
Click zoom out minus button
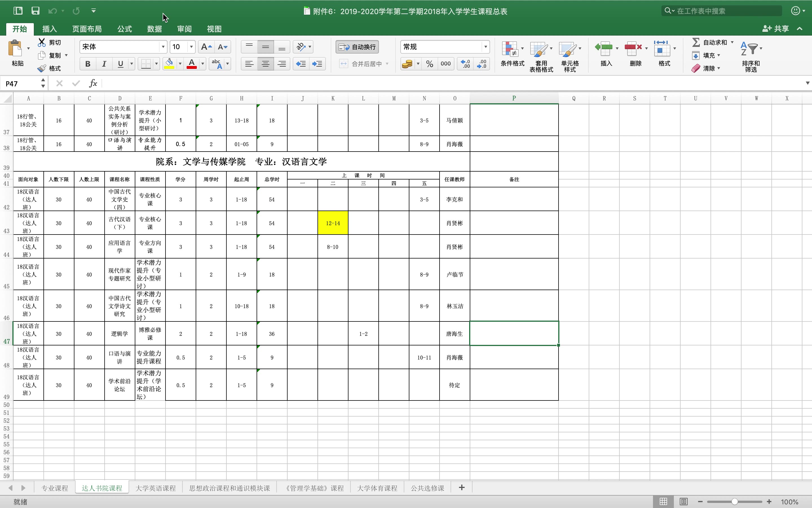point(700,502)
